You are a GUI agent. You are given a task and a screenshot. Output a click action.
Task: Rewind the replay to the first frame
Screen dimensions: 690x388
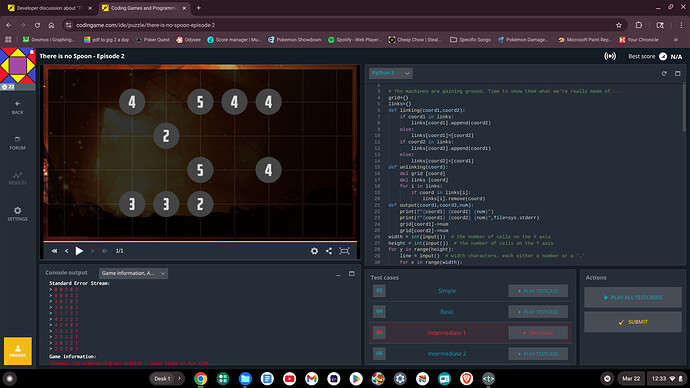pos(54,251)
